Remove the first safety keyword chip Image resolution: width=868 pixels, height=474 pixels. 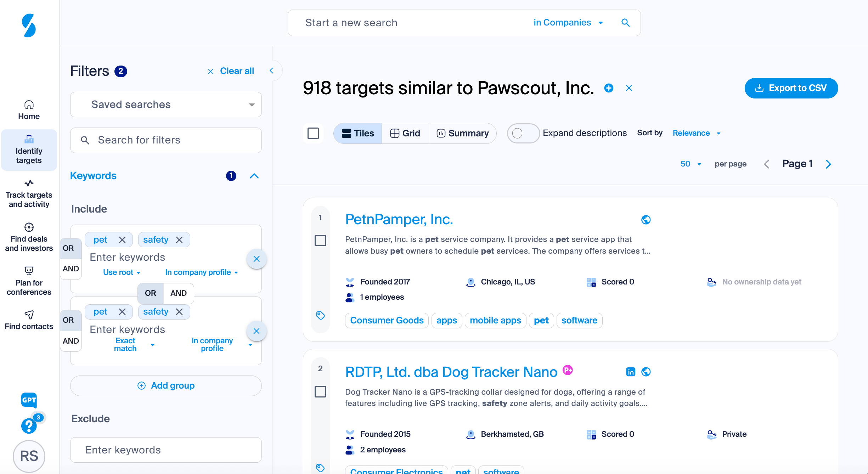pyautogui.click(x=179, y=240)
